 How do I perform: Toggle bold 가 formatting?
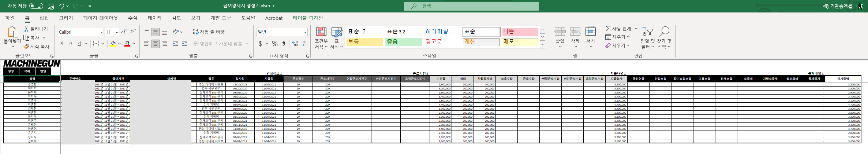point(62,44)
